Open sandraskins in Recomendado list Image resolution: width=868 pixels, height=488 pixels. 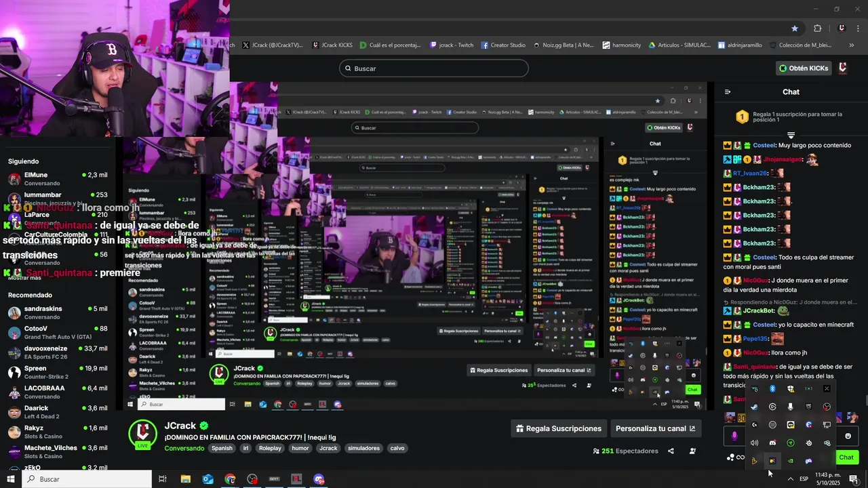58,312
